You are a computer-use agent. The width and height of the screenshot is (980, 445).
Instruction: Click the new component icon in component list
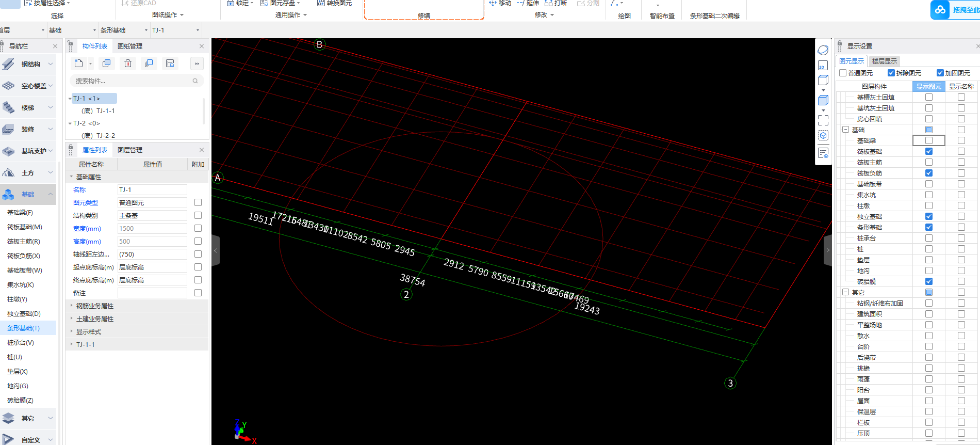pos(78,63)
